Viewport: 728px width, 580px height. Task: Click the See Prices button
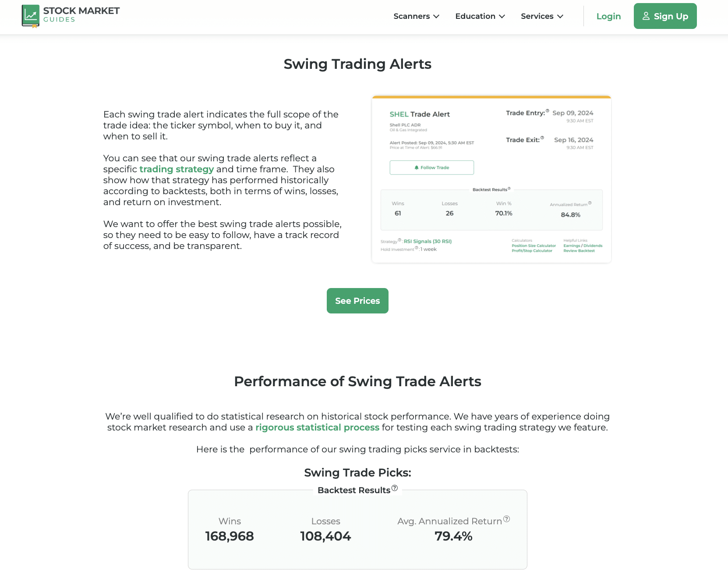click(357, 301)
